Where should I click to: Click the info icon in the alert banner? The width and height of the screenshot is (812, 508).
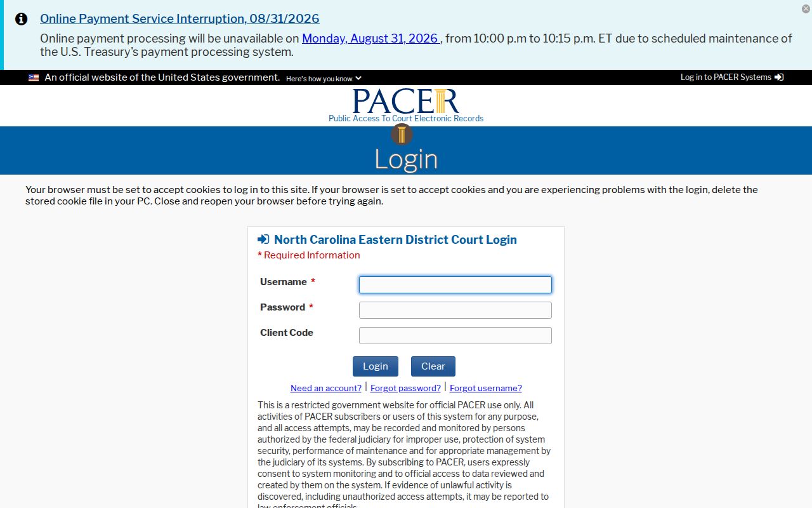click(x=21, y=19)
